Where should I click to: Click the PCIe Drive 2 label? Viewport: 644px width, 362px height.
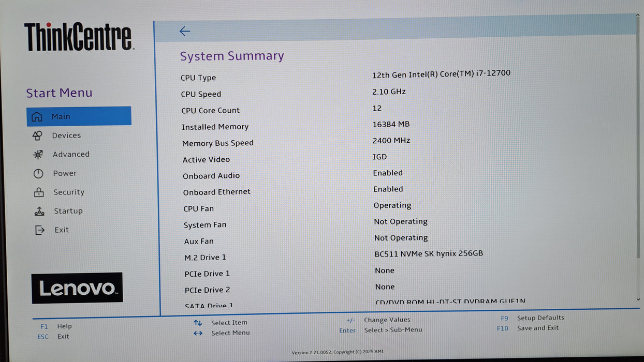click(x=208, y=290)
